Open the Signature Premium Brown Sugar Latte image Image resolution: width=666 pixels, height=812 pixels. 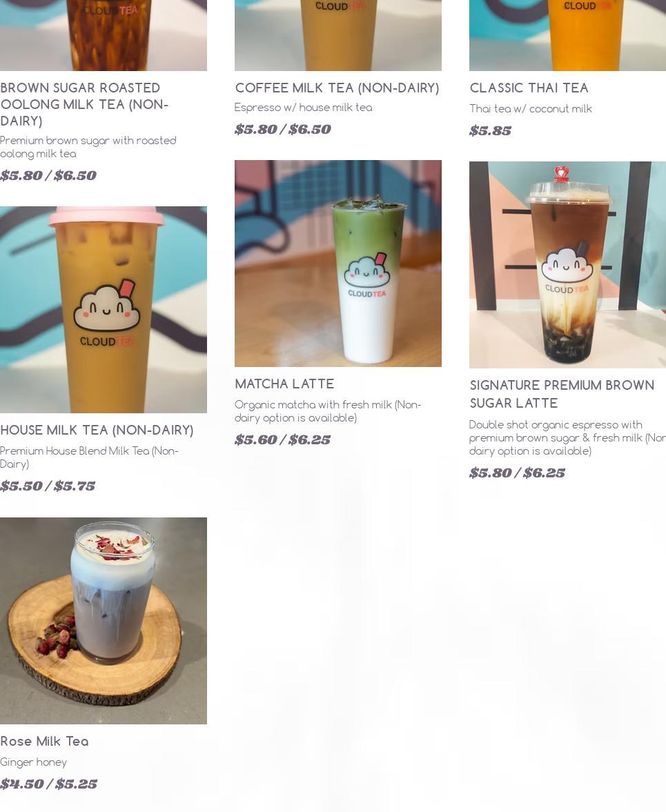click(x=567, y=265)
